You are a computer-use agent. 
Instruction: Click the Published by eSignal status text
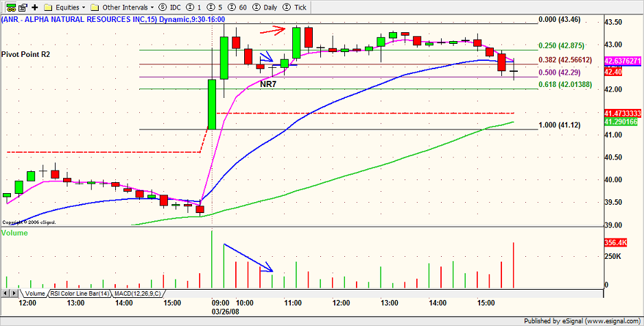582,321
